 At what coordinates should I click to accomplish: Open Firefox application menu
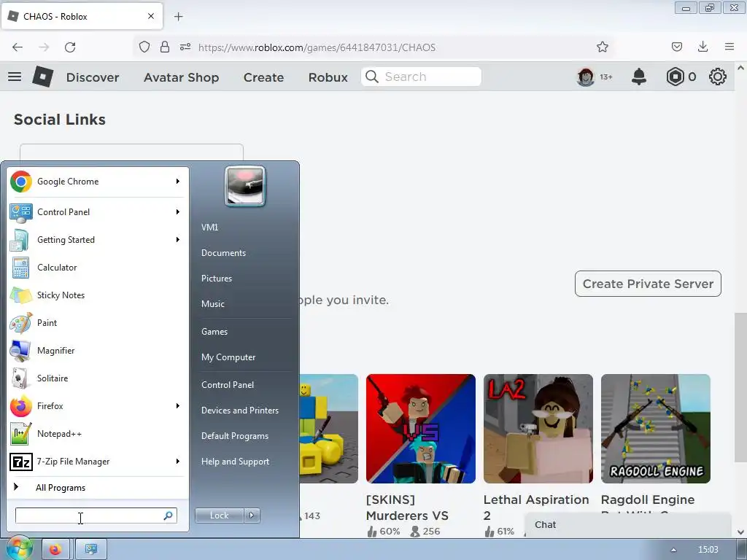729,47
